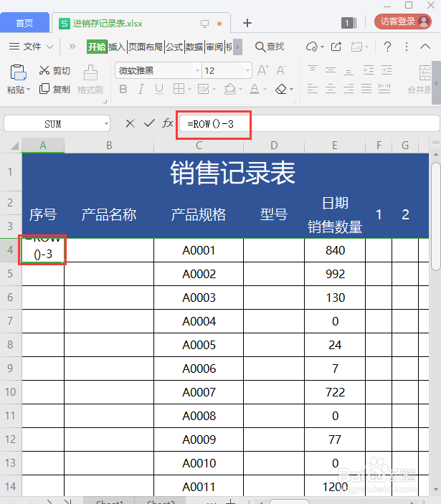Viewport: 441px width, 504px height.
Task: Open the font size dropdown showing 12
Action: coord(247,71)
